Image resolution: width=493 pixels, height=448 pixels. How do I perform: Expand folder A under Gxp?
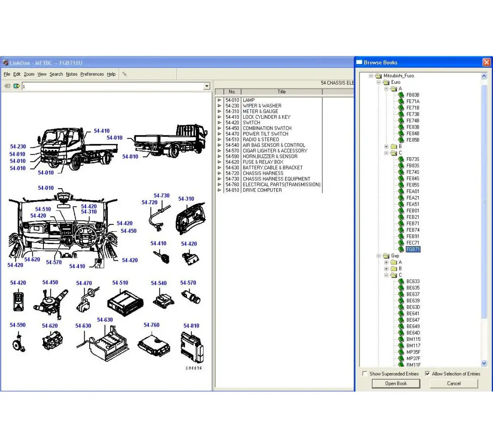point(386,262)
